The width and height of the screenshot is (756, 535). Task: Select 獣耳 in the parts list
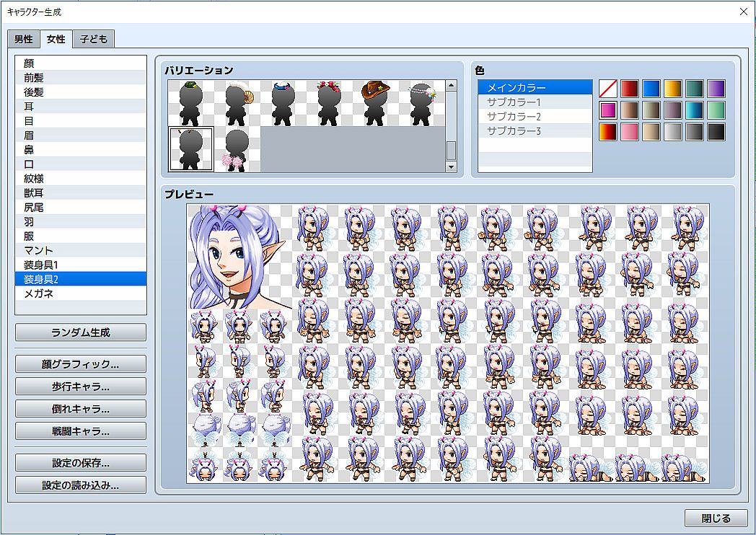(x=81, y=193)
